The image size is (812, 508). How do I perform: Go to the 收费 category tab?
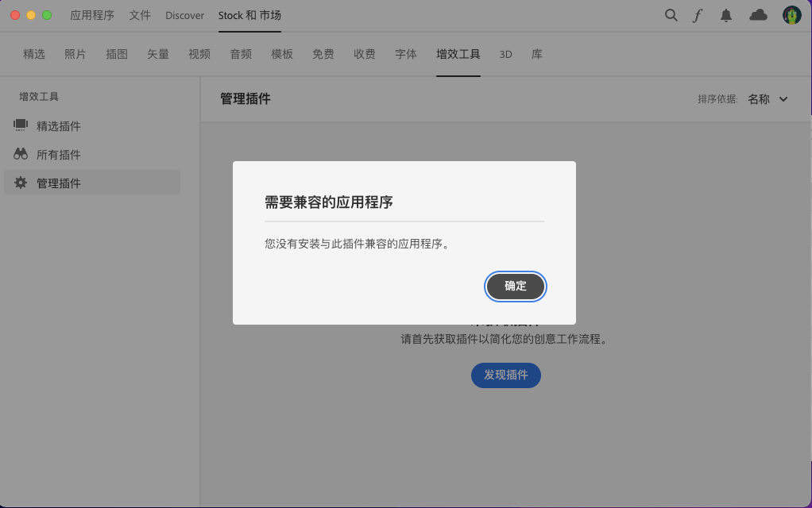click(x=365, y=54)
